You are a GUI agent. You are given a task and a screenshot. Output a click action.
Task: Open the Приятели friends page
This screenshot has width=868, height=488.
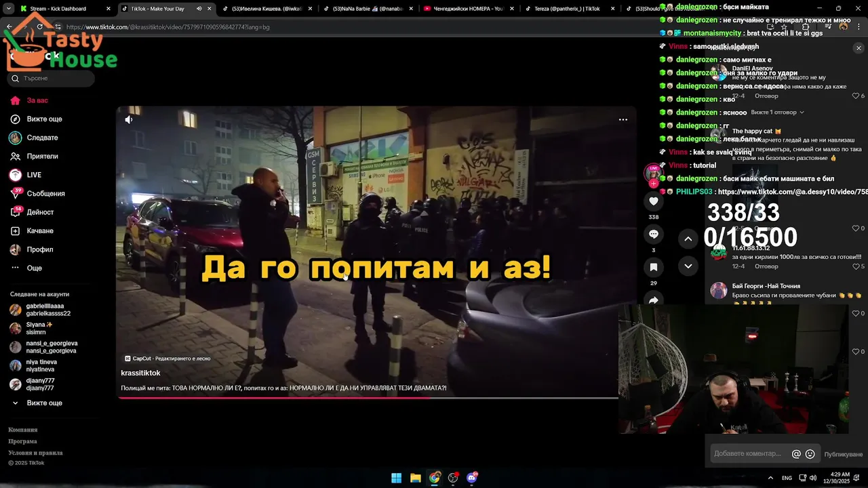coord(42,157)
